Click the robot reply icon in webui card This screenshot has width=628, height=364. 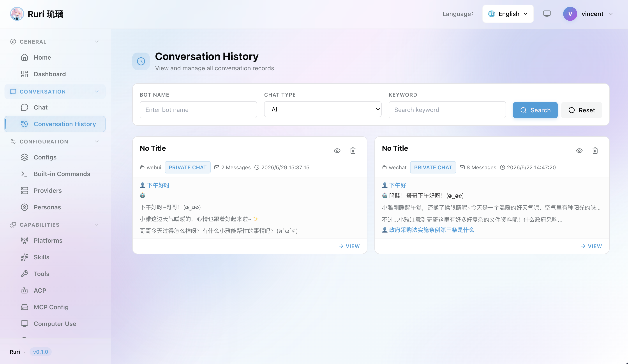(x=143, y=195)
